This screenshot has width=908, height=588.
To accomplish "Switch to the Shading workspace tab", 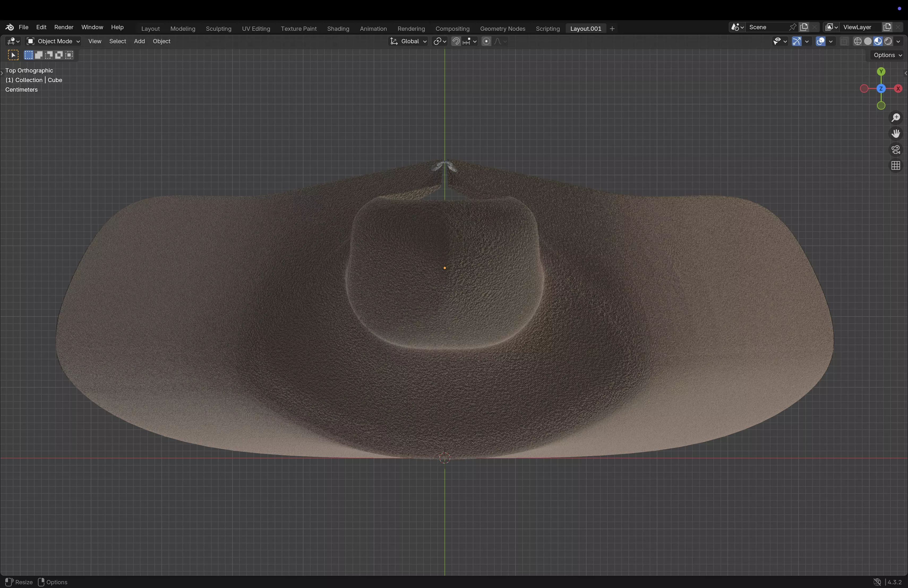I will (x=338, y=29).
